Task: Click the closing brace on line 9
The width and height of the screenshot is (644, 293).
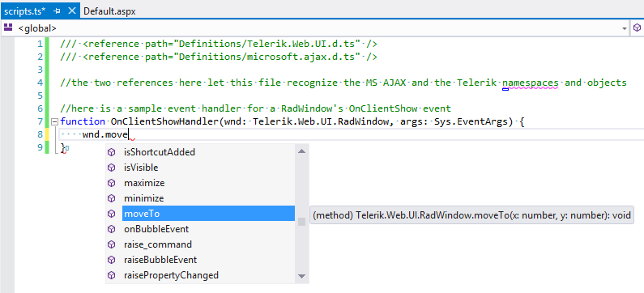Action: [63, 148]
